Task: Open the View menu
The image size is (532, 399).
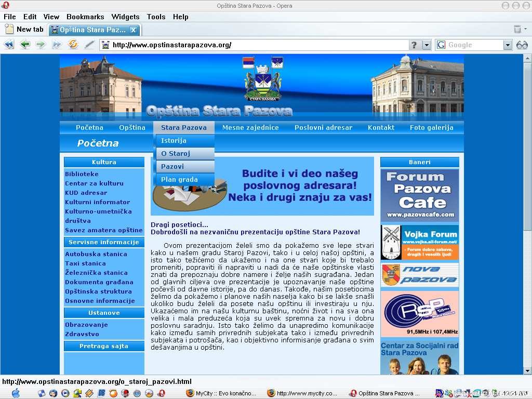Action: pos(51,17)
